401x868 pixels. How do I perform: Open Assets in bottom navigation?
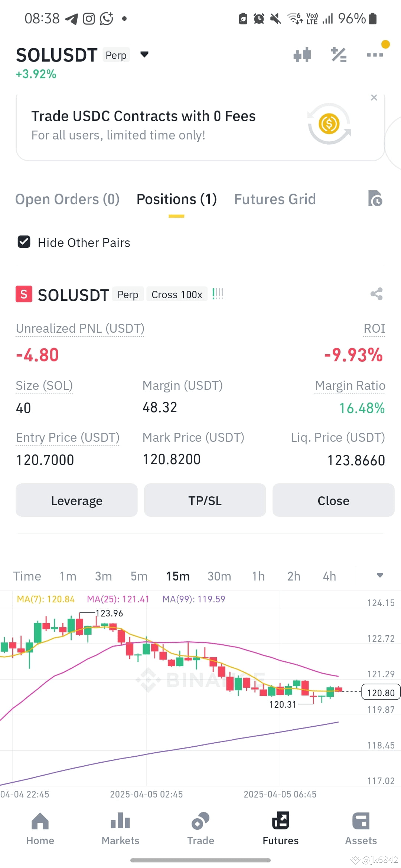pyautogui.click(x=361, y=829)
